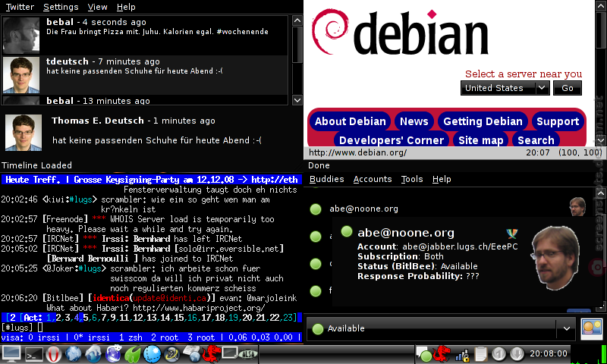Select bebal's avatar in the first tweet
Screen dimensions: 607x364
pos(21,35)
